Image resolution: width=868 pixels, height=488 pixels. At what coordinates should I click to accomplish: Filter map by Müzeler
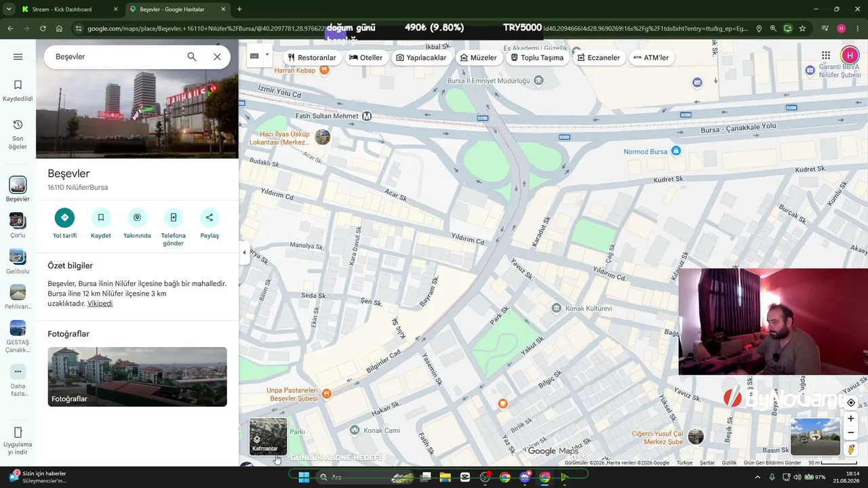tap(479, 58)
